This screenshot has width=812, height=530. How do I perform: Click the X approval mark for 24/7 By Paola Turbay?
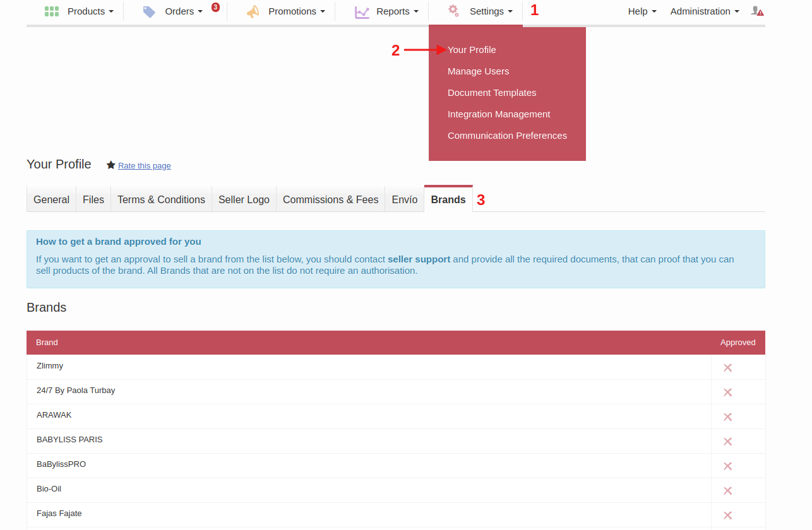tap(727, 392)
